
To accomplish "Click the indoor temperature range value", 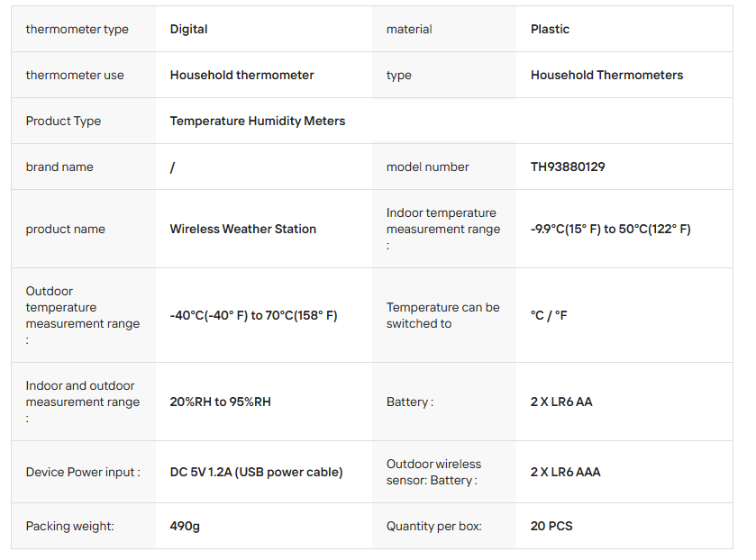I will 610,230.
